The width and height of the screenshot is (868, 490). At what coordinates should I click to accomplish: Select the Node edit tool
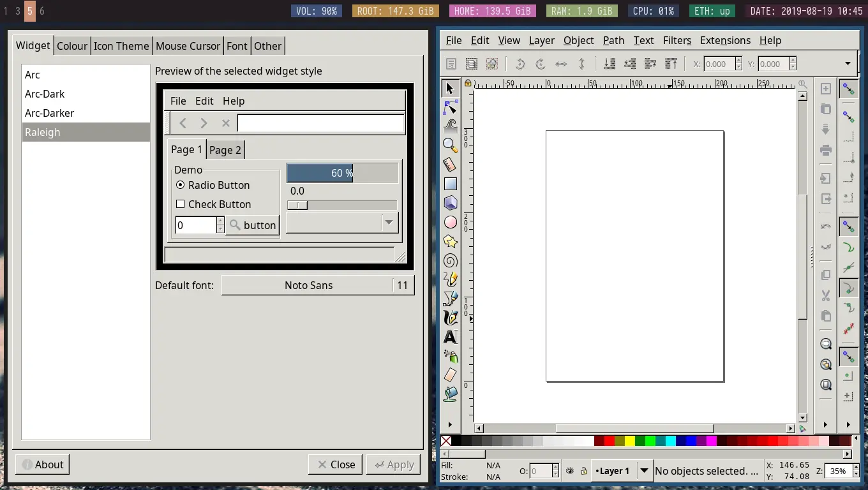click(x=451, y=107)
